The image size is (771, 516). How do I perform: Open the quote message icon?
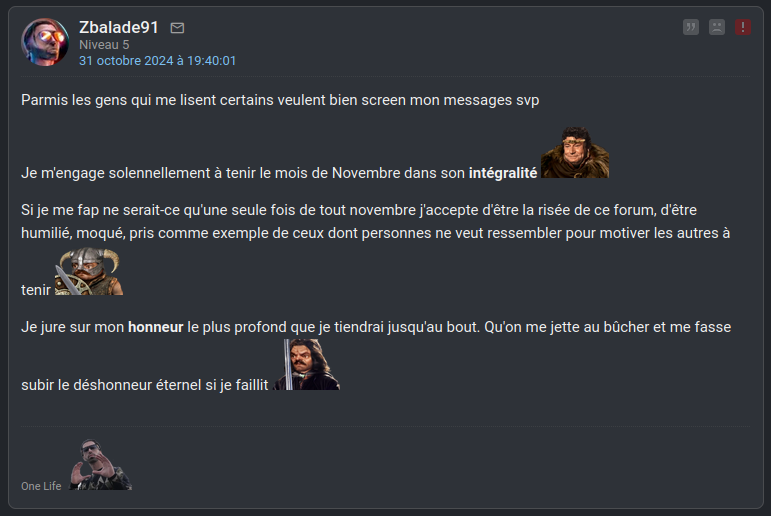click(x=691, y=27)
